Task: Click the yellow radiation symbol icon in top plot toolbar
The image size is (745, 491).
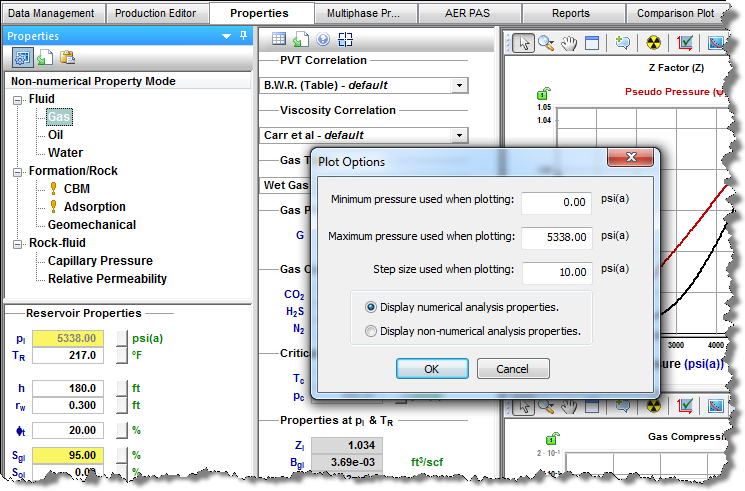Action: pos(654,43)
